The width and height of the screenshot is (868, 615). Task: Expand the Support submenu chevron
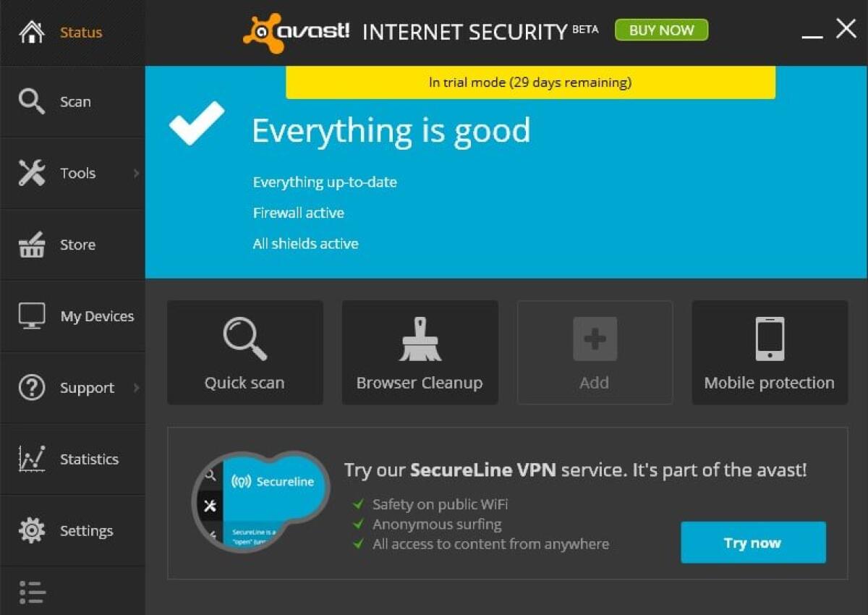pyautogui.click(x=137, y=388)
